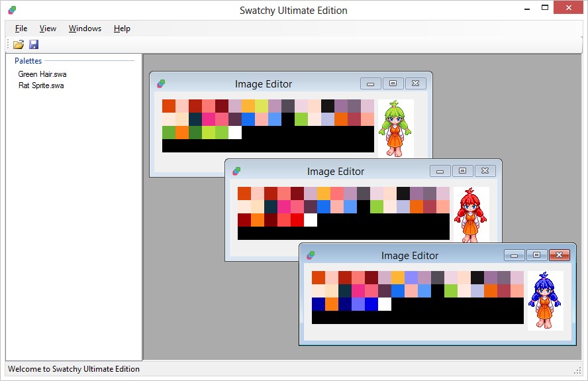Open the File menu

(21, 28)
